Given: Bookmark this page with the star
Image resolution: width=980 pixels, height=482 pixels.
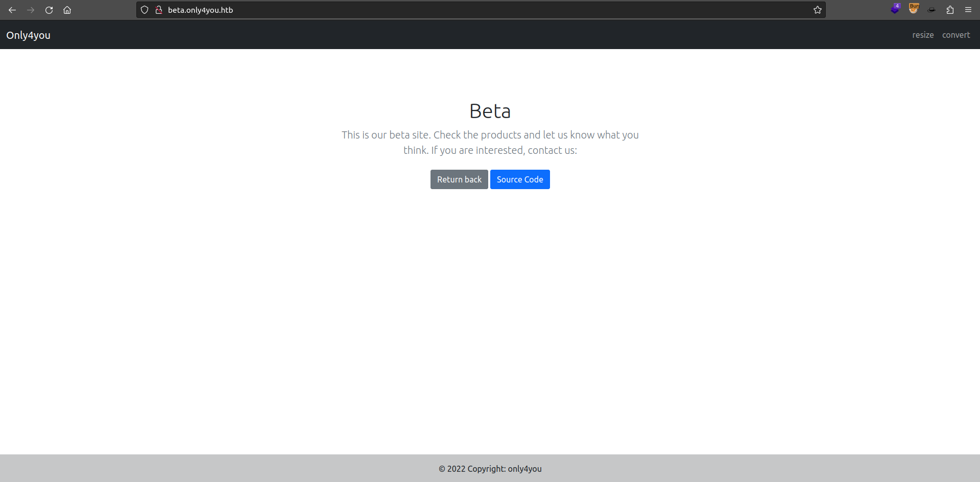Looking at the screenshot, I should (x=818, y=10).
